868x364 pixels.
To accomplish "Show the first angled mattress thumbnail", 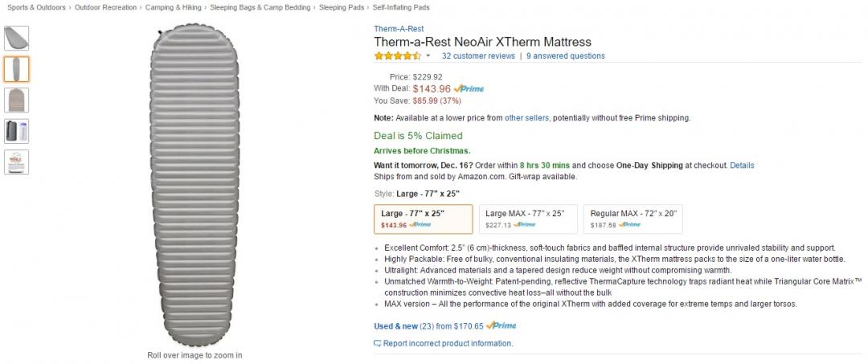I will tap(16, 38).
